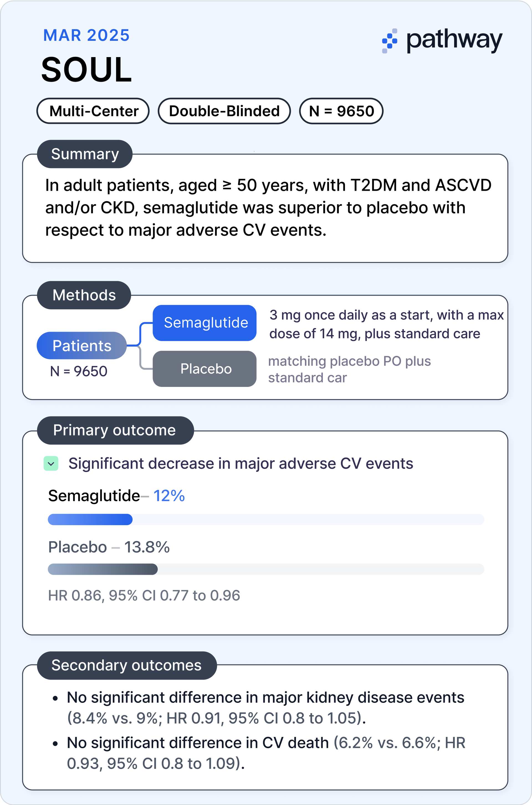Click the Semaglutide 12% progress bar
This screenshot has height=805, width=532.
coord(266,519)
